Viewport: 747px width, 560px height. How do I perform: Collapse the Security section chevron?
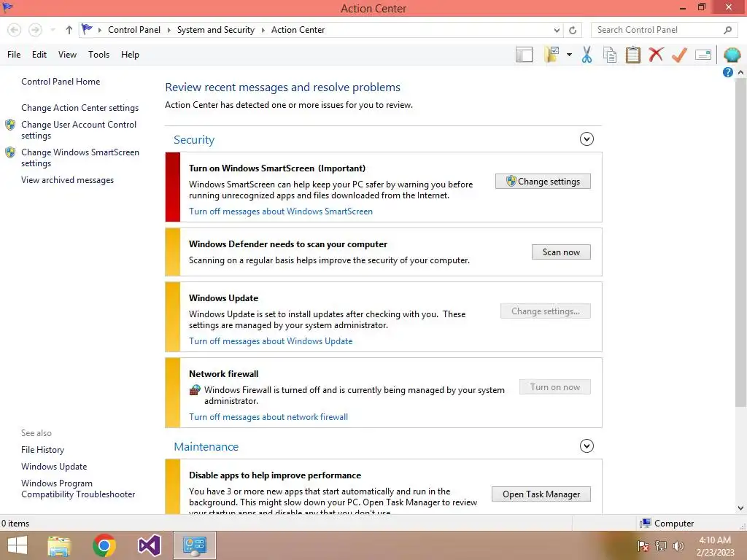pyautogui.click(x=587, y=139)
